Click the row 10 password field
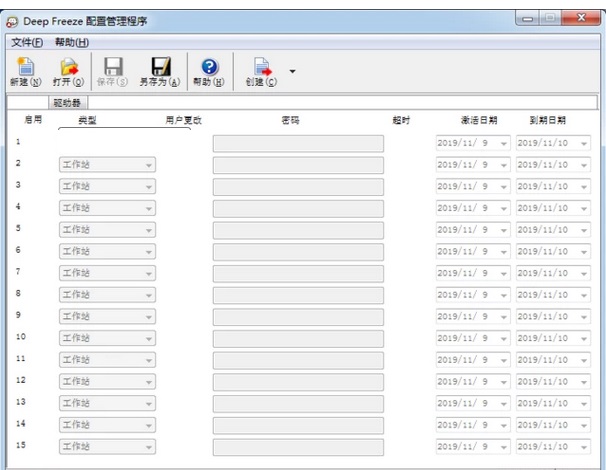 (x=298, y=338)
